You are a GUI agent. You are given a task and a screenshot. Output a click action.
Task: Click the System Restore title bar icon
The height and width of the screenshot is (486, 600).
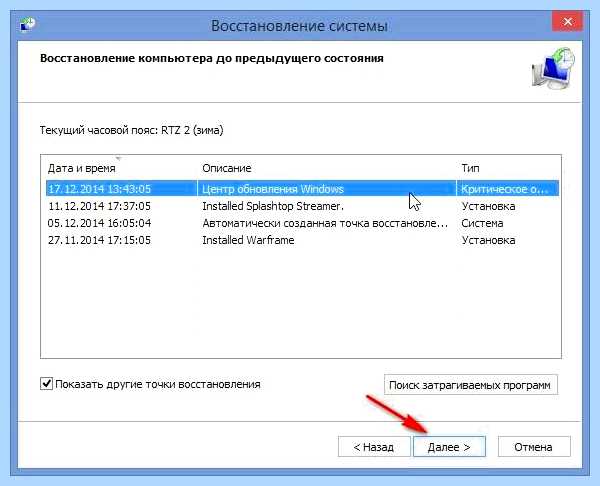click(28, 24)
